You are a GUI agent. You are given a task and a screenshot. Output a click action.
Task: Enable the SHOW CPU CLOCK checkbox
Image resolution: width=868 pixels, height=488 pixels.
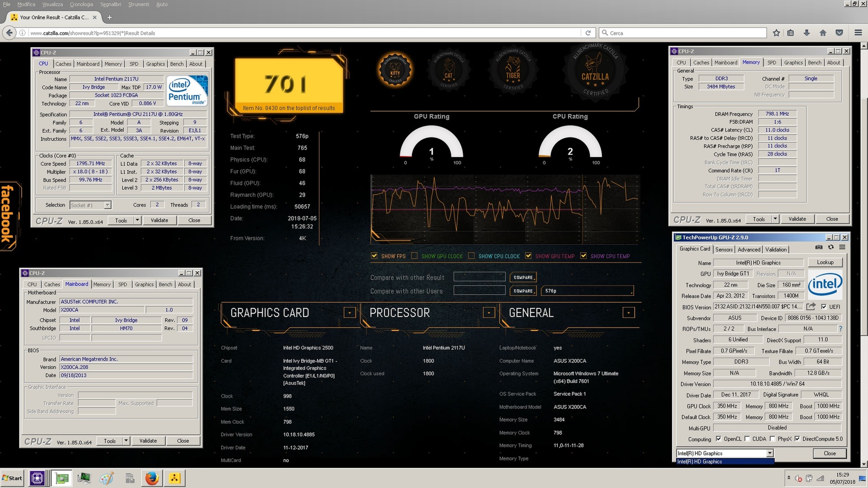pos(471,256)
